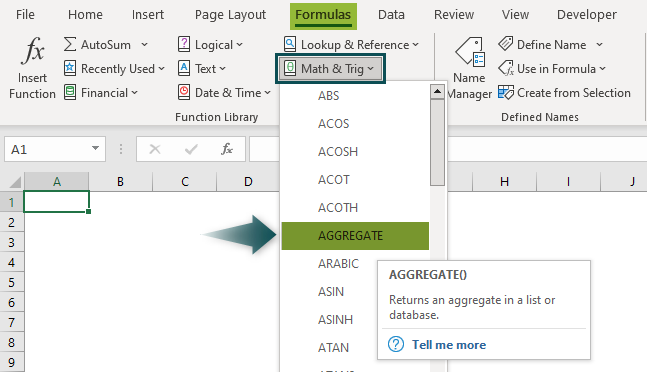
Task: Click the Define Name button
Action: [542, 44]
